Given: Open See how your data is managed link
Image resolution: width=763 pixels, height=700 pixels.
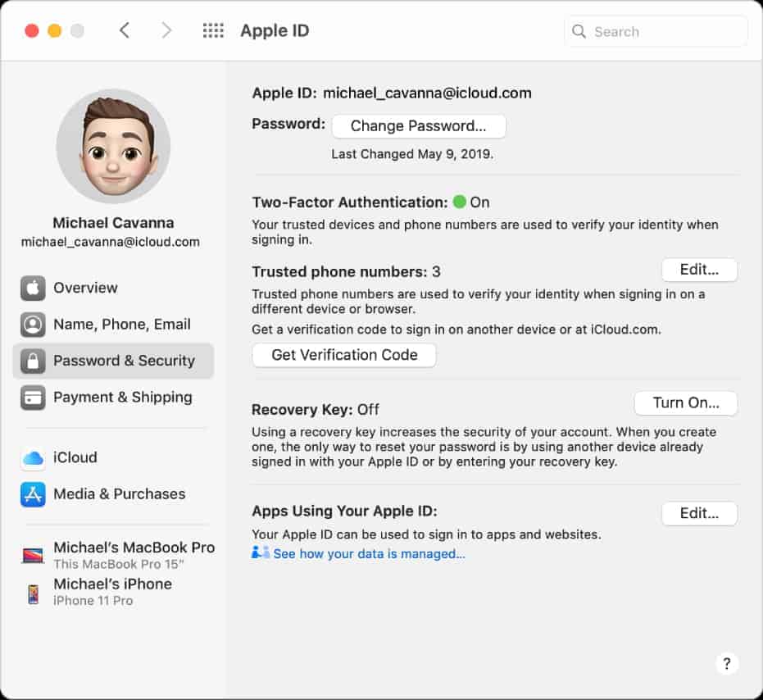Looking at the screenshot, I should pyautogui.click(x=369, y=554).
